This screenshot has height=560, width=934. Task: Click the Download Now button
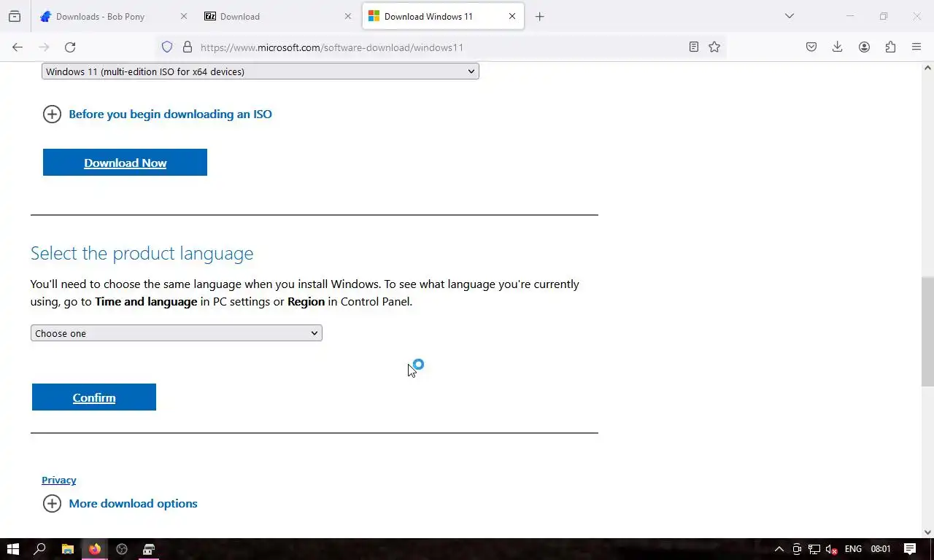coord(125,163)
